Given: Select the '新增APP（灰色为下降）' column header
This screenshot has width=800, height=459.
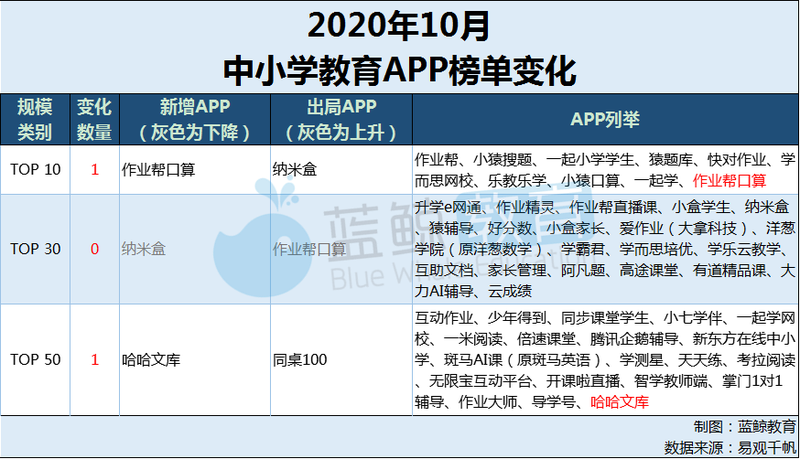Looking at the screenshot, I should (195, 119).
